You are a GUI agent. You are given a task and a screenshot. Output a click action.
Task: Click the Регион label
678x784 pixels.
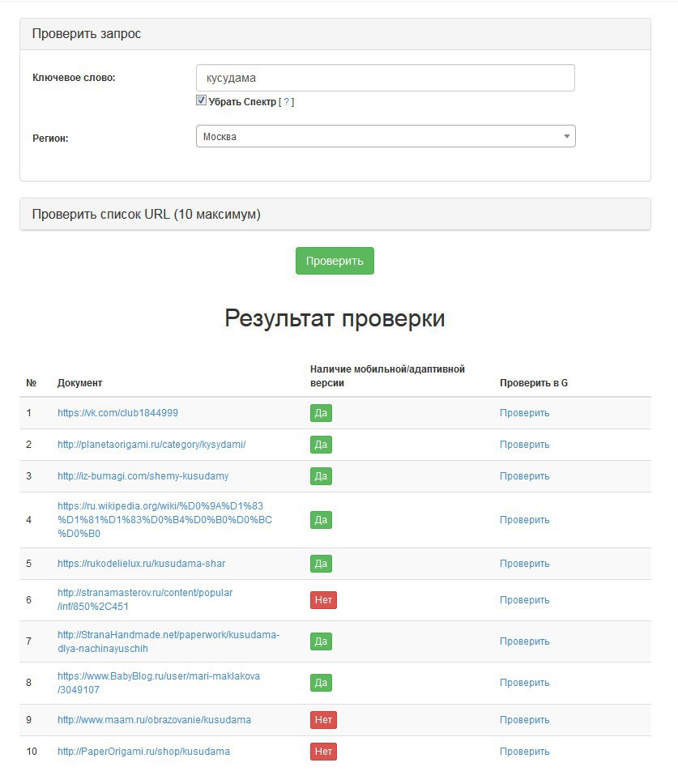50,138
